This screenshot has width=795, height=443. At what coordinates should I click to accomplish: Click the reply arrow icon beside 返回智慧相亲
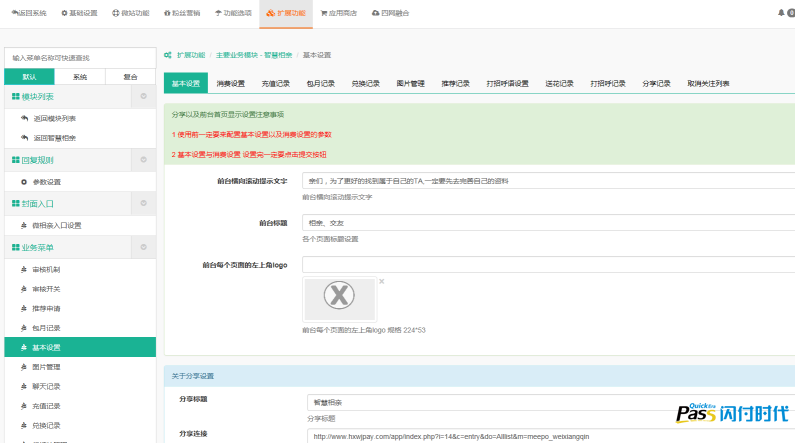(24, 137)
